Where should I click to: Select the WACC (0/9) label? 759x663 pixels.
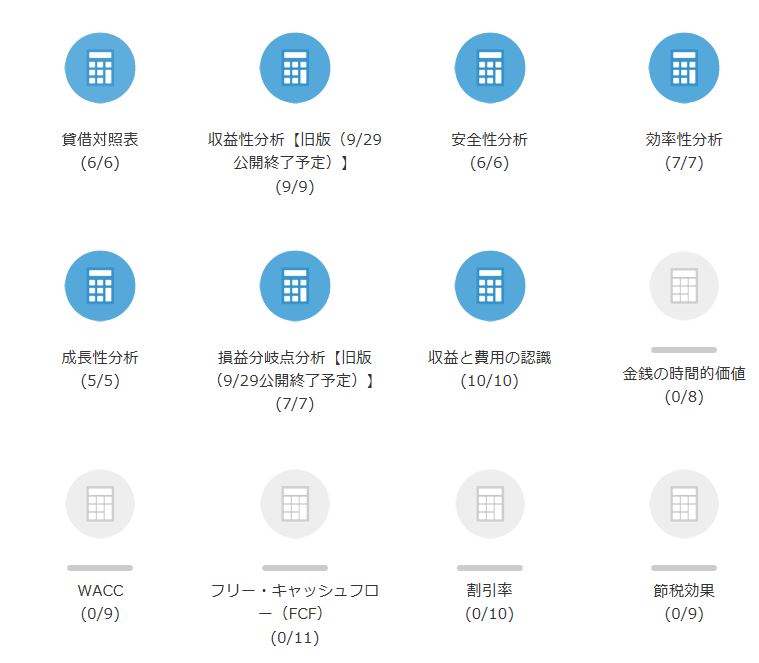pos(100,602)
